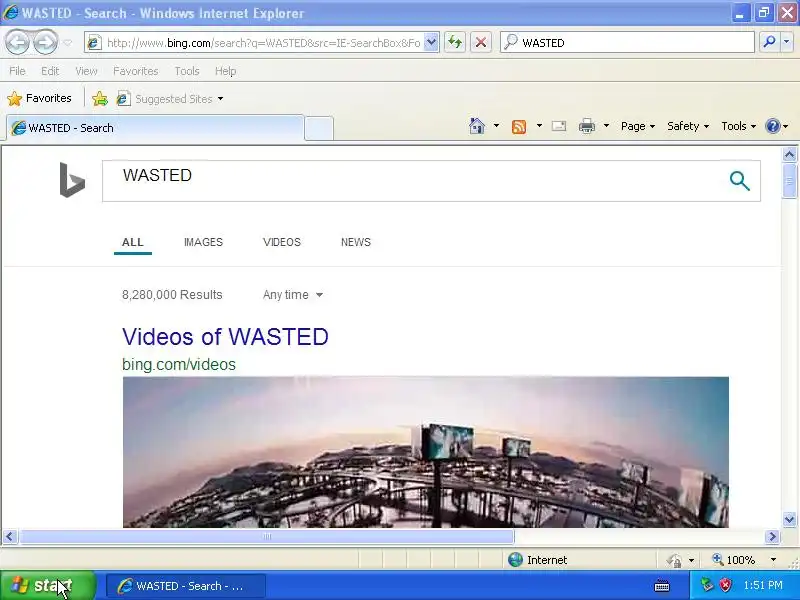Click the Read Mail icon
Image resolution: width=800 pixels, height=600 pixels.
pyautogui.click(x=559, y=126)
